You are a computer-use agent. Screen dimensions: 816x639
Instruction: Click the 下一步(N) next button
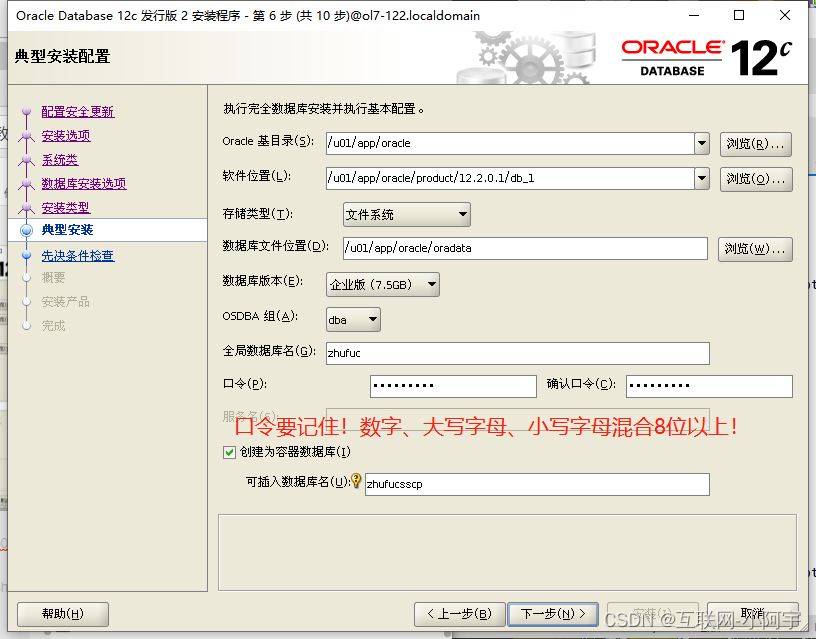pos(553,614)
